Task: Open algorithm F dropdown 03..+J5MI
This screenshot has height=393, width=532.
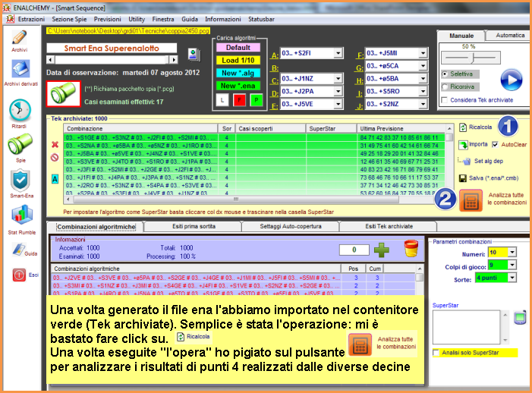Action: coord(423,53)
